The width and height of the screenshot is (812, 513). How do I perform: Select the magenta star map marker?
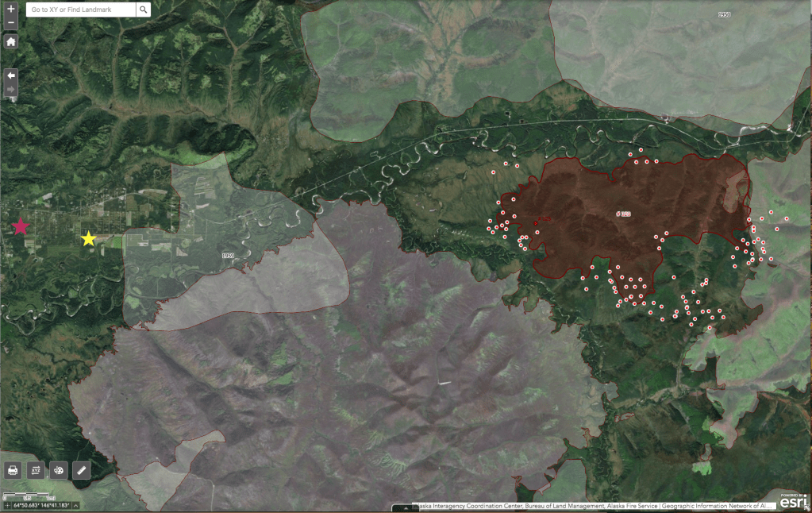(x=21, y=227)
